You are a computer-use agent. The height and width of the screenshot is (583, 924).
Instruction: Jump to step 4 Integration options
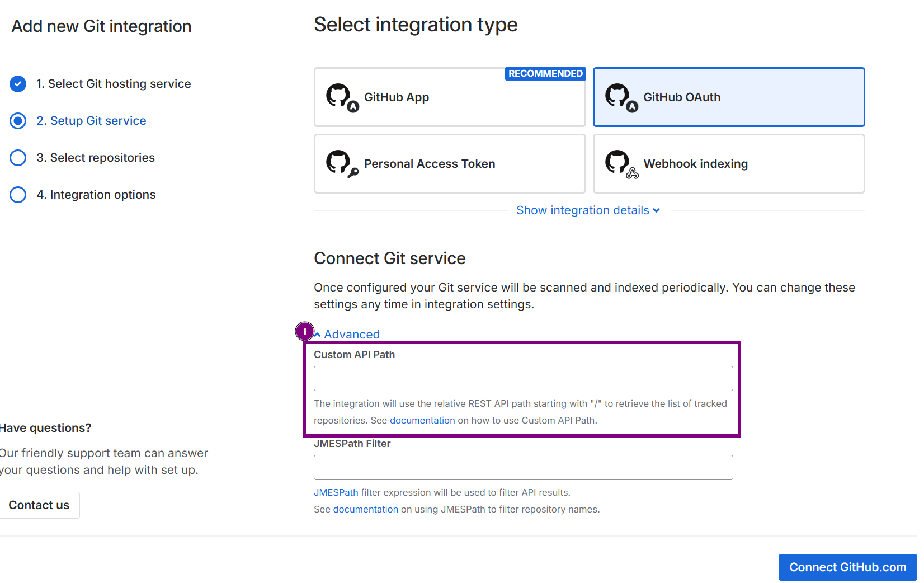point(103,195)
